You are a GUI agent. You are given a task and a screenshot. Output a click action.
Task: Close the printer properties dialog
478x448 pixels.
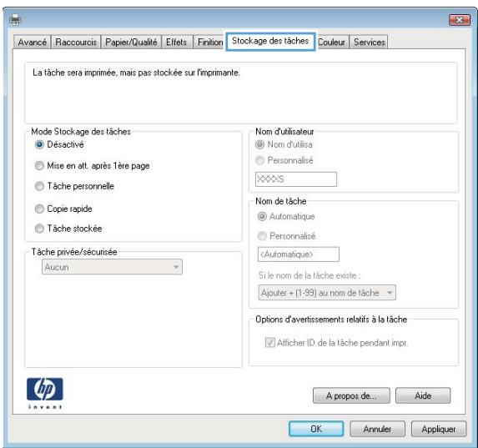tap(460, 20)
